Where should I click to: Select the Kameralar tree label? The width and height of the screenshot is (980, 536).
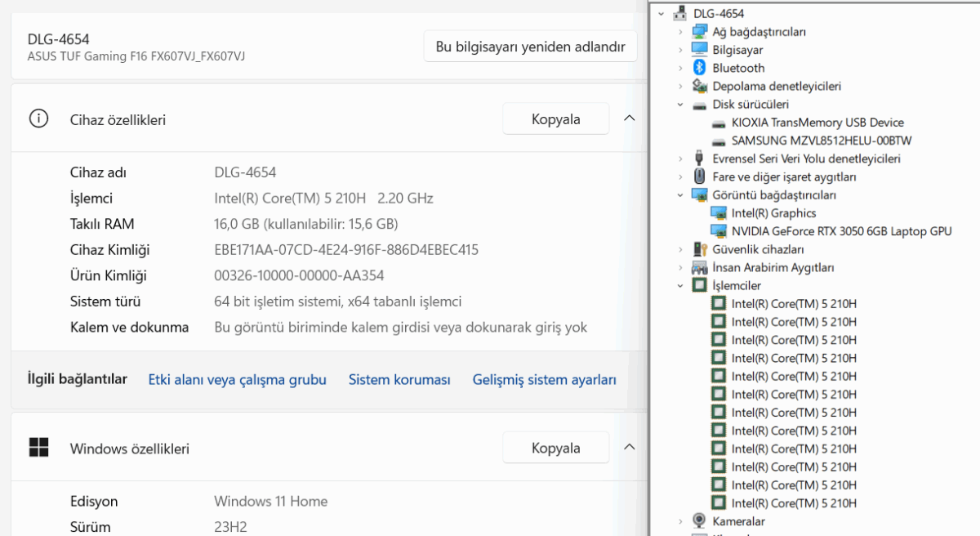click(738, 521)
